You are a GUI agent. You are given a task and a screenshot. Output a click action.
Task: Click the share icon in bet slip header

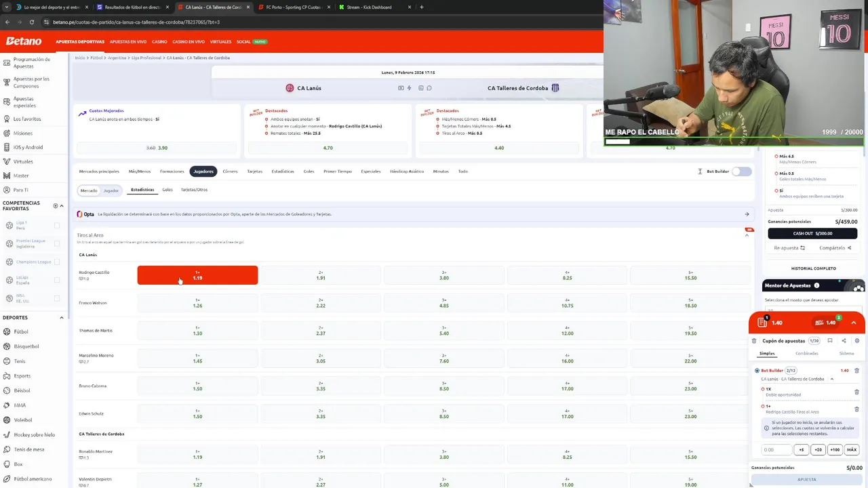coord(844,341)
